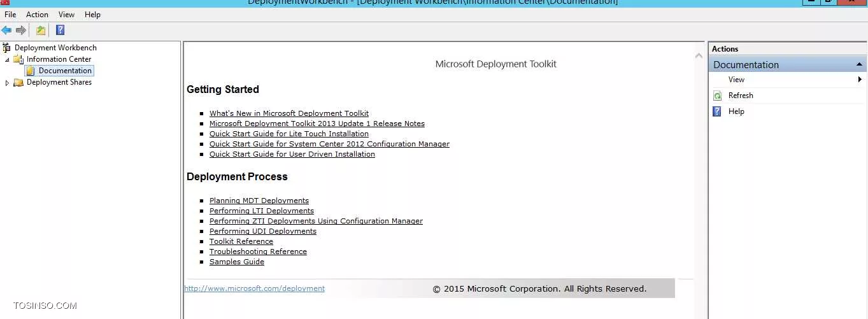Click Help in the Actions pane
Image resolution: width=868 pixels, height=319 pixels.
[x=736, y=111]
